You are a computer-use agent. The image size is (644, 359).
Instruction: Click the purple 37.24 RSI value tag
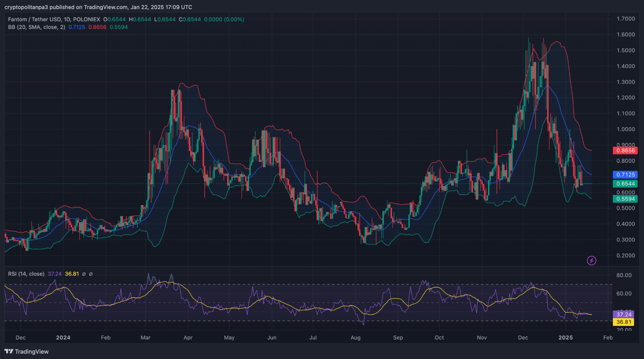coord(624,314)
